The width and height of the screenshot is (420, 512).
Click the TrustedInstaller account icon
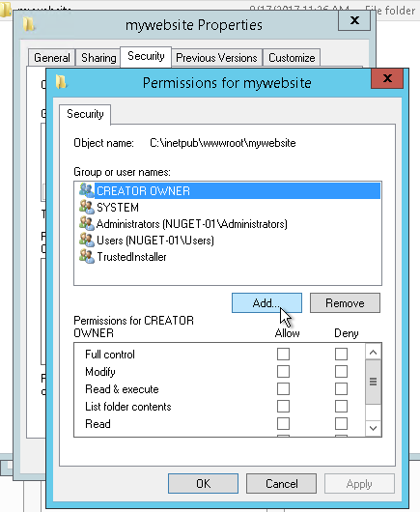click(x=87, y=256)
